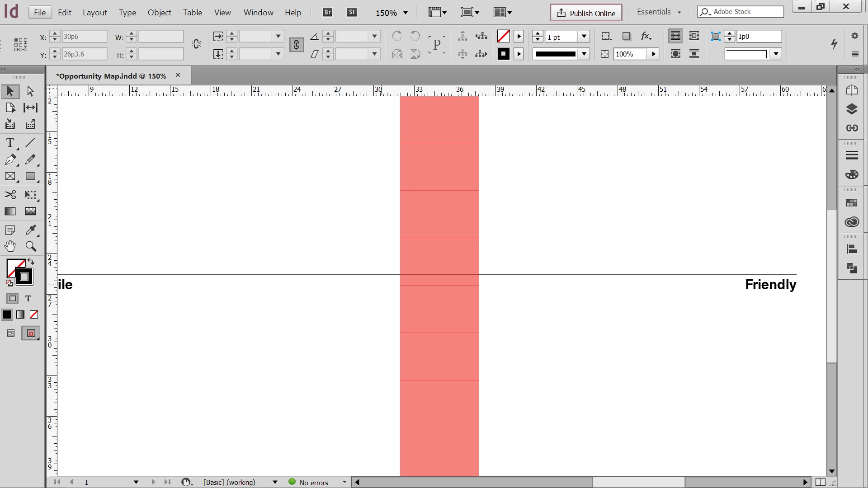Open Bridge with the Br button

[328, 12]
